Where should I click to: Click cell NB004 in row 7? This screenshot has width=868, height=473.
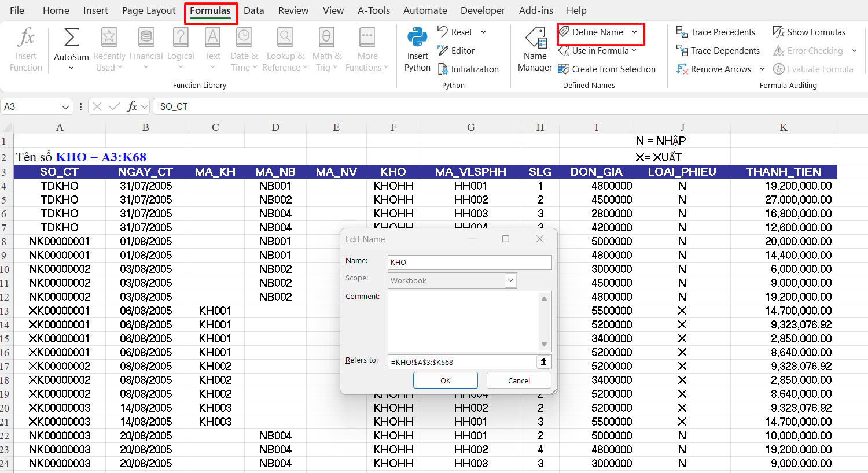point(275,227)
